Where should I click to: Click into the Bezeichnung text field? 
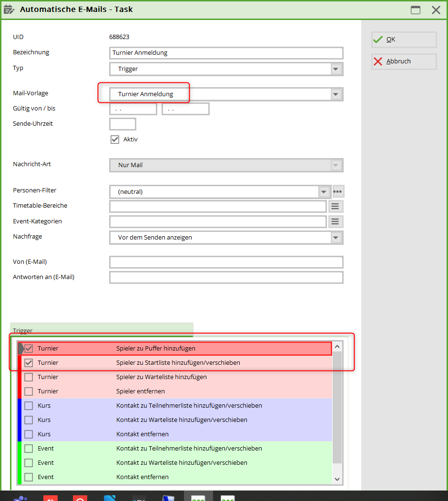(226, 53)
